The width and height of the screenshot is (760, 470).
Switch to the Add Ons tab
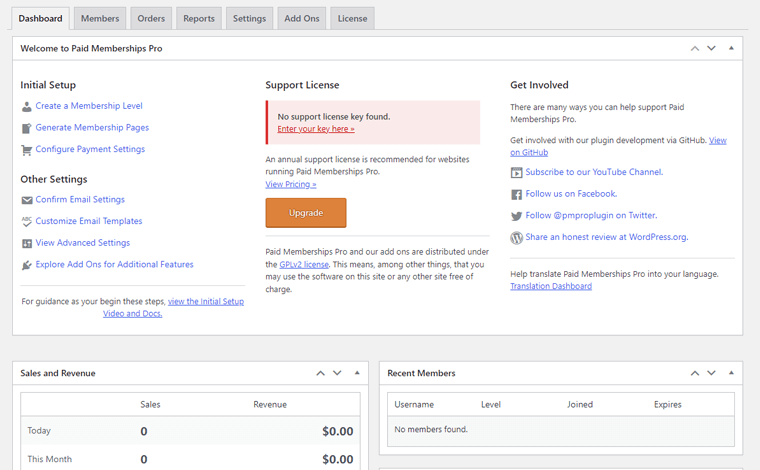301,18
